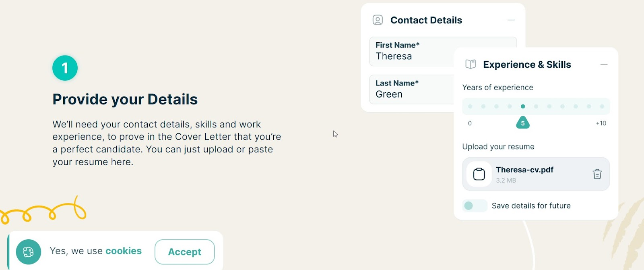Viewport: 644px width, 270px height.
Task: Delete Theresa-cv.pdf with the trash icon
Action: pos(597,174)
